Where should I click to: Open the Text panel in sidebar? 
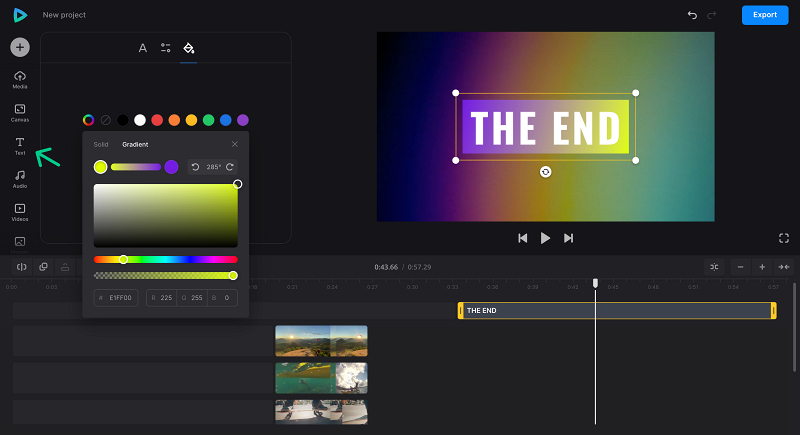click(20, 146)
